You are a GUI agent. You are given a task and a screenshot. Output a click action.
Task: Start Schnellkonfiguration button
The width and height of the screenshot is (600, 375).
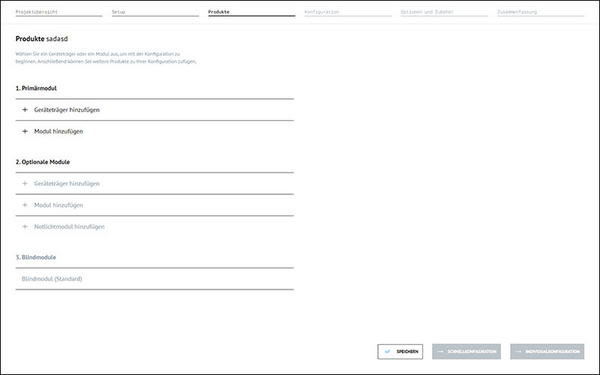coord(466,352)
